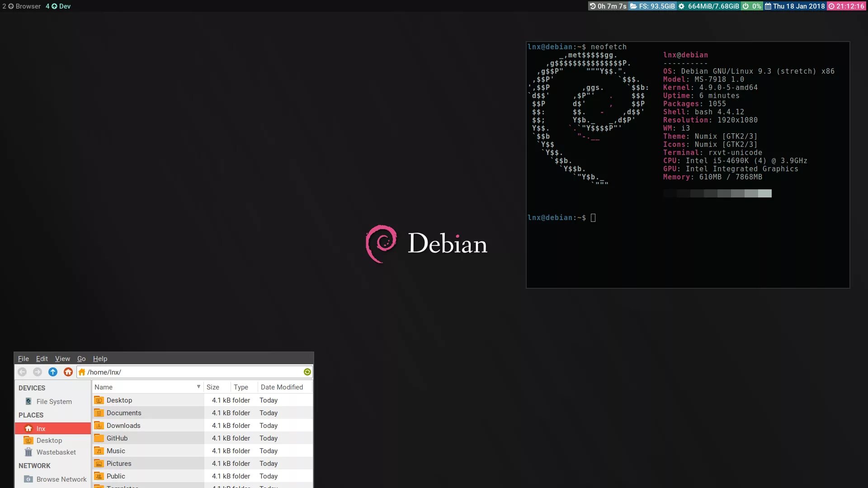Click the Browse Network entry in sidebar
The height and width of the screenshot is (488, 868).
61,479
